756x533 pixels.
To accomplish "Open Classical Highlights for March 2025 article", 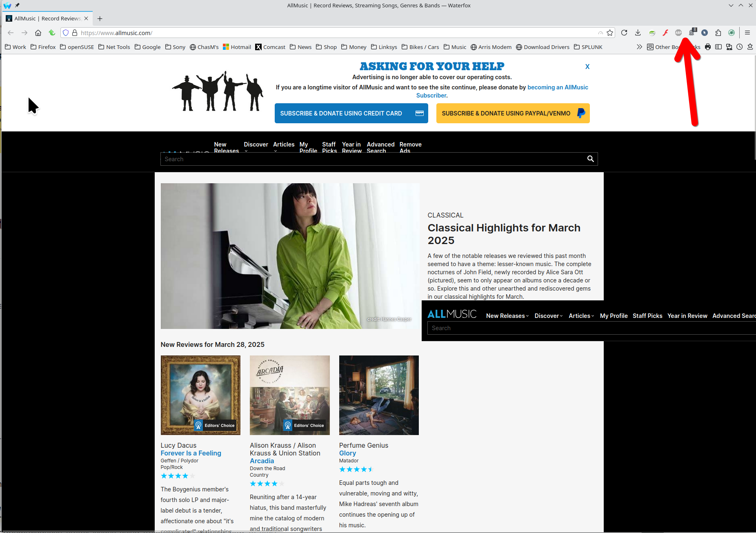I will [x=504, y=234].
